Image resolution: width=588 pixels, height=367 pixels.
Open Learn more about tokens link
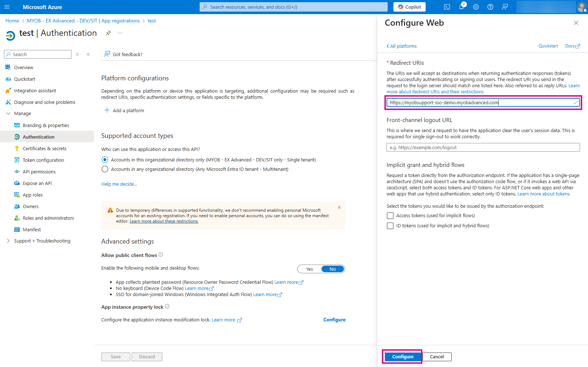point(544,194)
